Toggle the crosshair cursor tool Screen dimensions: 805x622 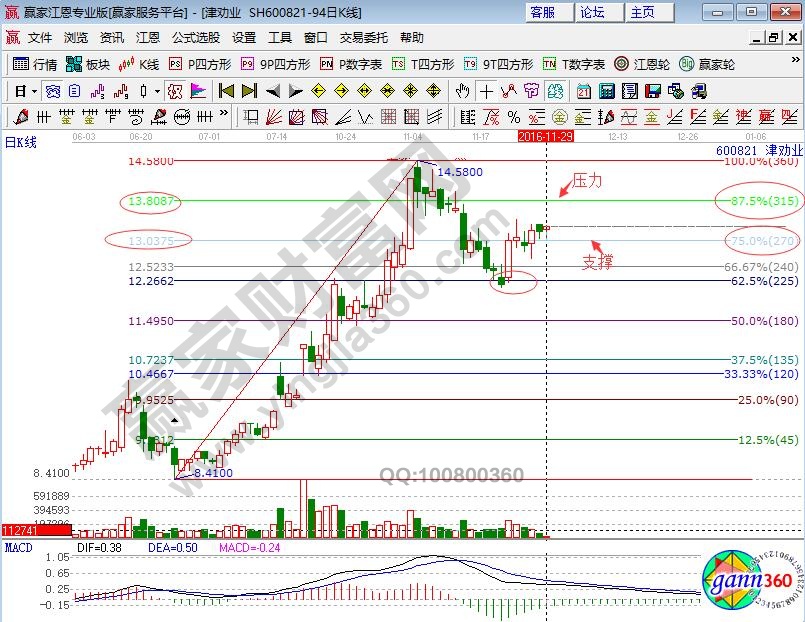[x=486, y=91]
